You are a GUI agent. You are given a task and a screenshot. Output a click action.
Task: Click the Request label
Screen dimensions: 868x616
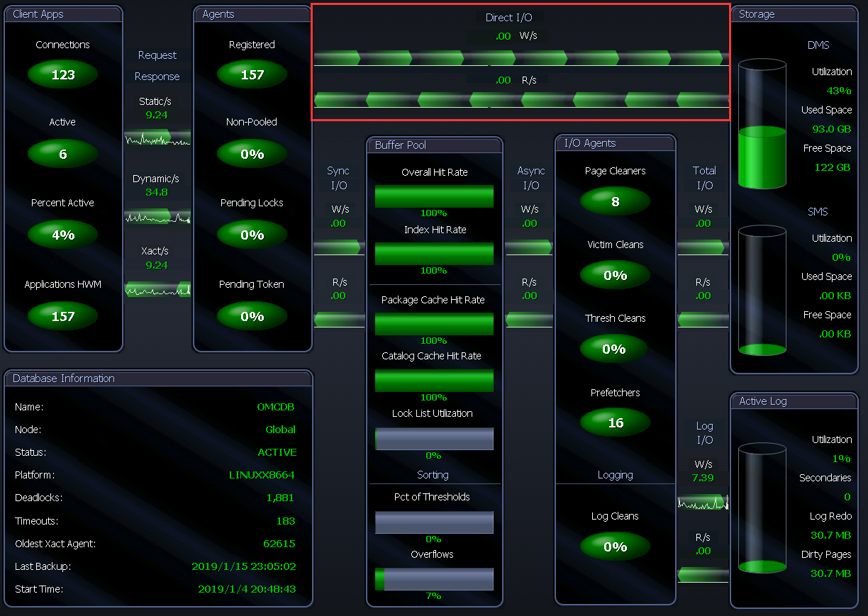click(157, 55)
